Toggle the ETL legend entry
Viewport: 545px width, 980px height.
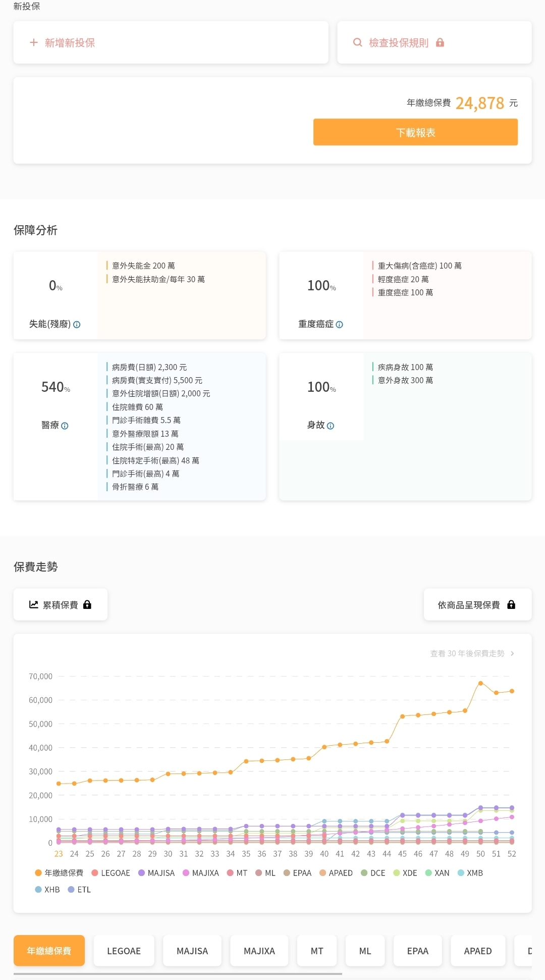79,890
